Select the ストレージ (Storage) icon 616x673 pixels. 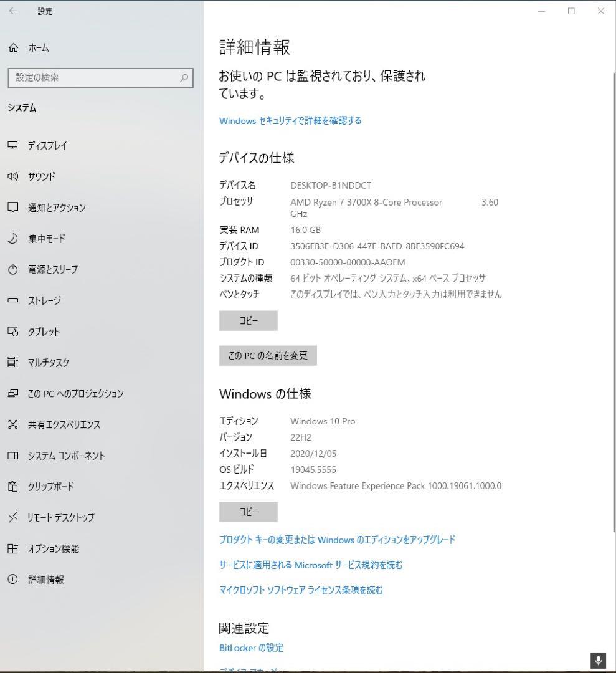click(x=13, y=300)
